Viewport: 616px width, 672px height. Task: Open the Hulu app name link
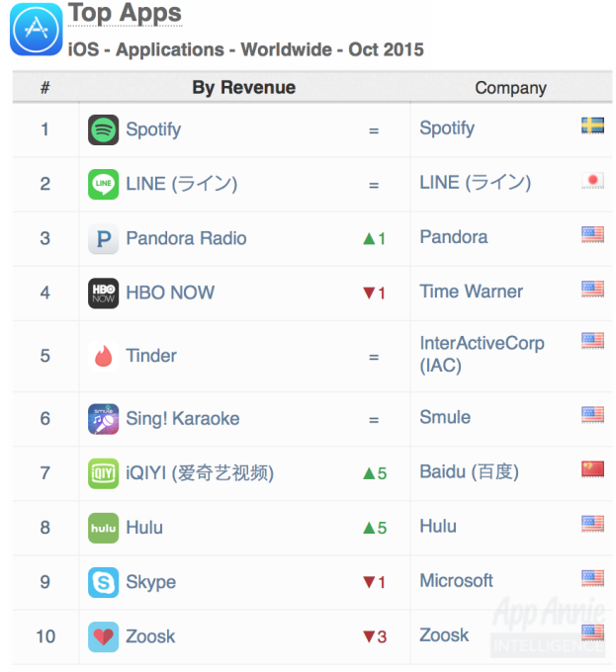[144, 528]
